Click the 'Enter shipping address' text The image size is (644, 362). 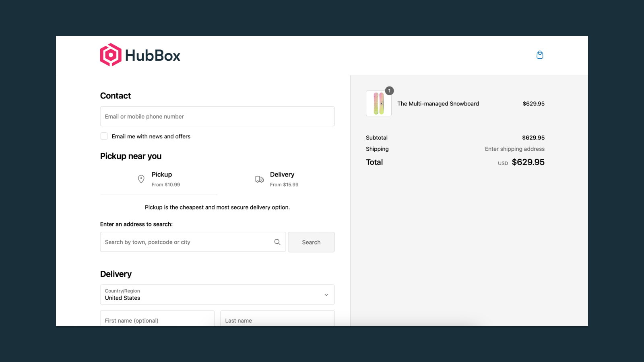[514, 149]
